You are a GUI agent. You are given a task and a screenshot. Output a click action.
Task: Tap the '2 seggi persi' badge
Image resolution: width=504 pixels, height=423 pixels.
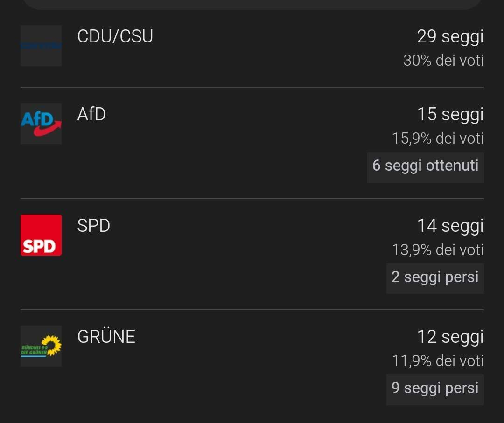tap(435, 278)
